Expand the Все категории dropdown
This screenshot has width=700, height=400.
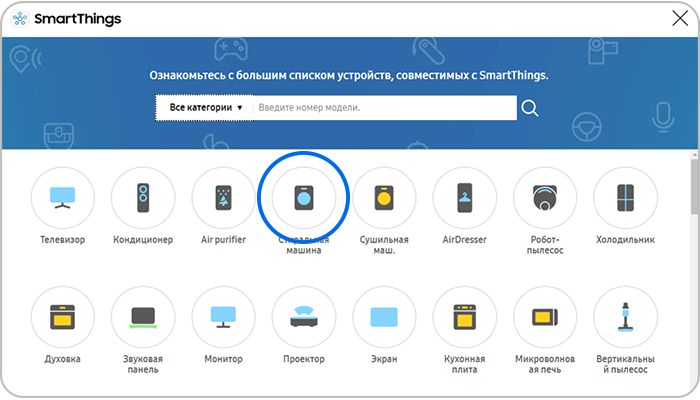[205, 108]
